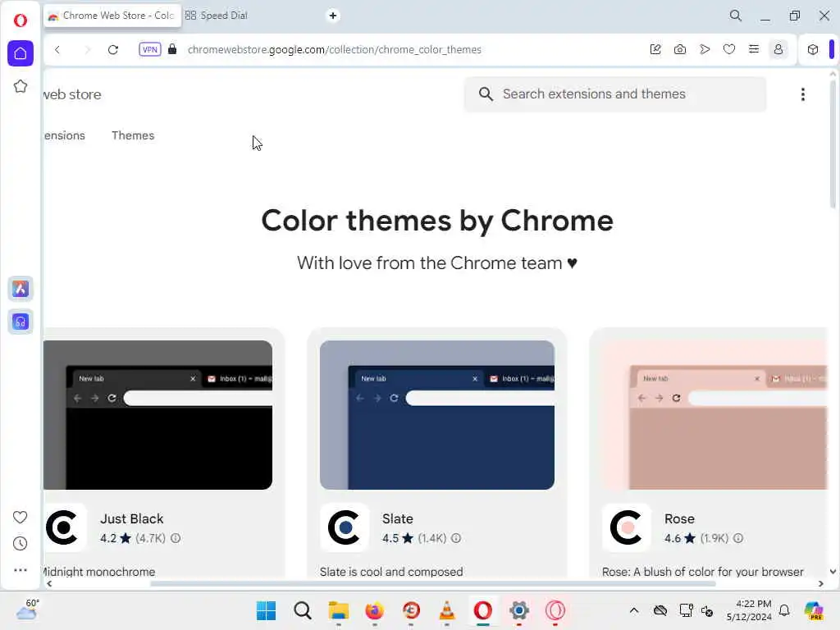The height and width of the screenshot is (630, 840).
Task: Open Easy Setup lines icon
Action: click(754, 49)
